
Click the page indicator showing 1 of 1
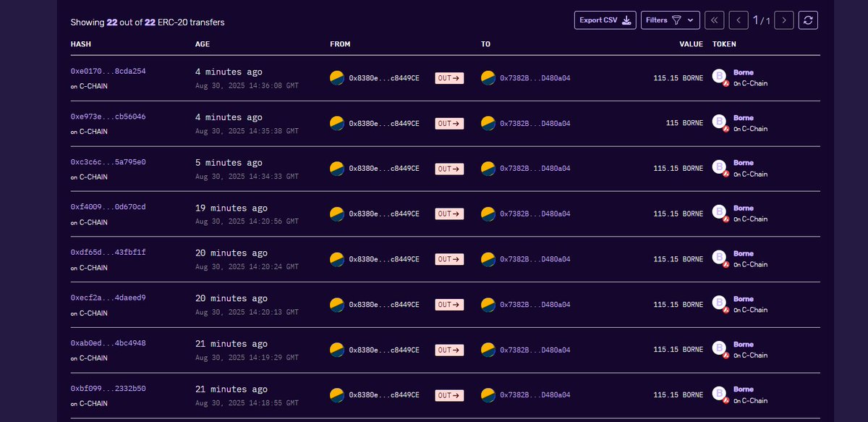[x=762, y=20]
